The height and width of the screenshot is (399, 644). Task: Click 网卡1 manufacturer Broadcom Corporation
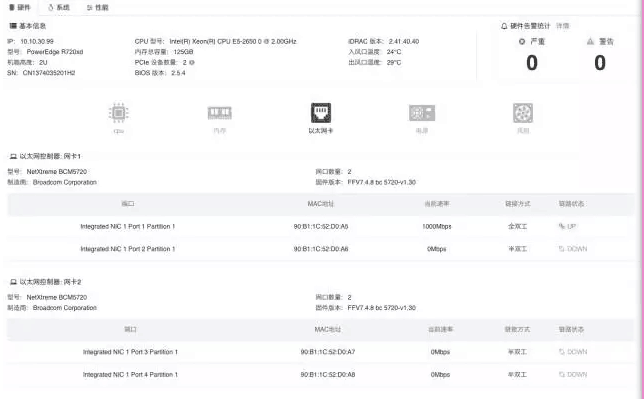coord(65,182)
